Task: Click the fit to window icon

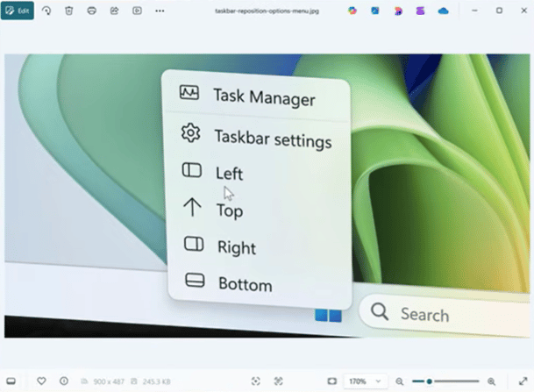Action: (332, 381)
